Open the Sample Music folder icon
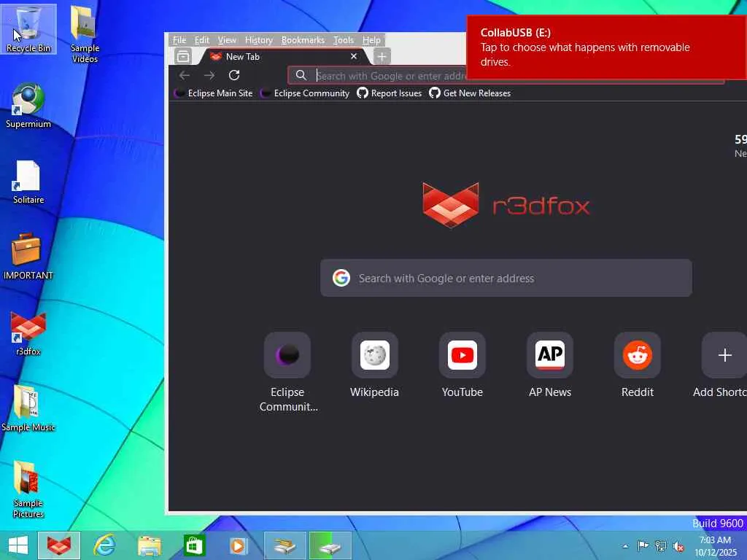747x560 pixels. (28, 408)
